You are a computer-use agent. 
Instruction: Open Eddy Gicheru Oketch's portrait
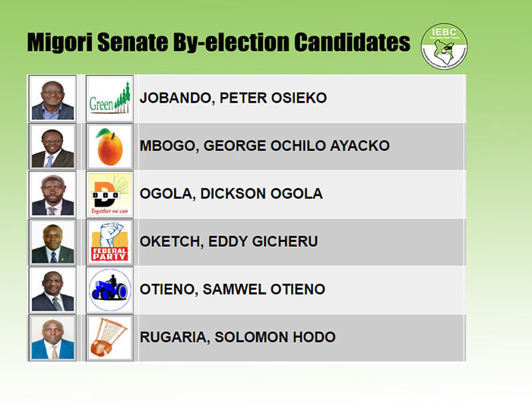[x=52, y=242]
